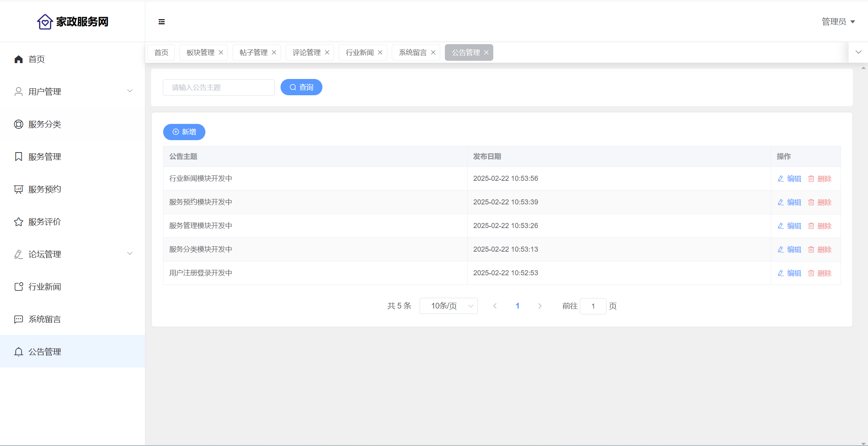Open 服务分类 via its lifebuoy icon
Viewport: 868px width, 446px height.
pyautogui.click(x=19, y=124)
